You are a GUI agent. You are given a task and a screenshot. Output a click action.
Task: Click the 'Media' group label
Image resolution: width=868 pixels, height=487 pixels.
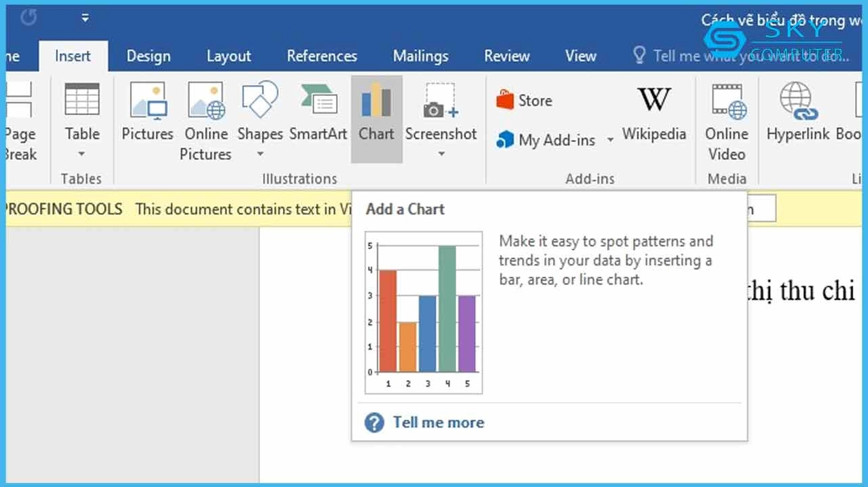[x=727, y=179]
